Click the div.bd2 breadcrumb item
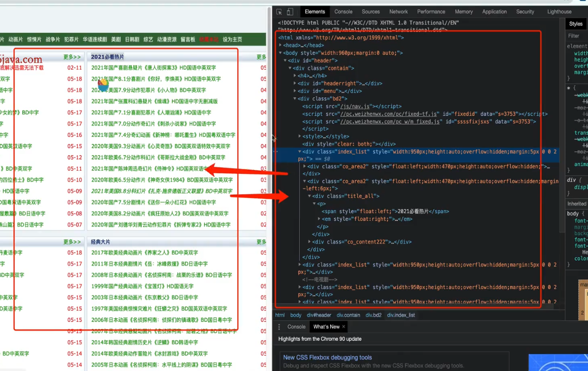Viewport: 588px width, 371px height. 374,315
